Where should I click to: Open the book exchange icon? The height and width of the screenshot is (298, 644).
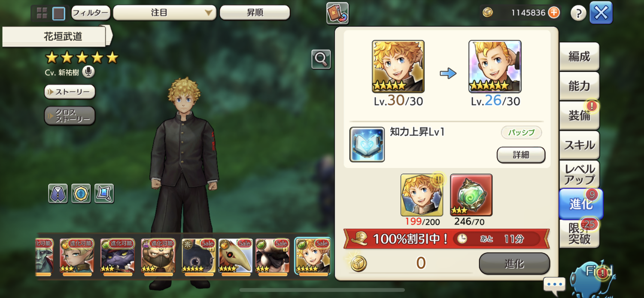tap(337, 13)
